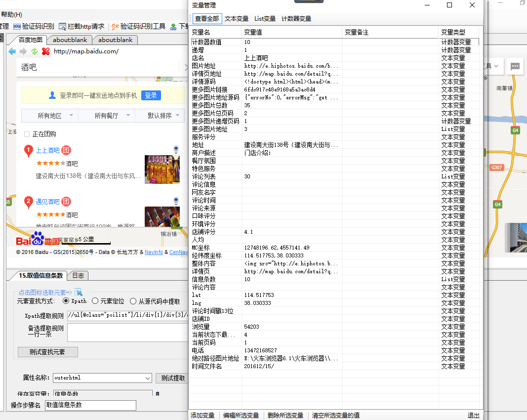
Task: Select the 15.取值信息条数 tab
Action: 41,275
